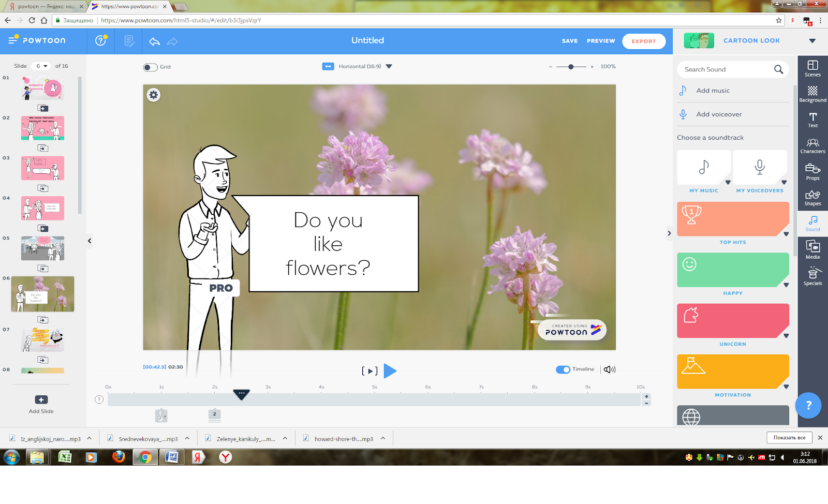828x504 pixels.
Task: Open the Scenes panel
Action: tap(813, 68)
